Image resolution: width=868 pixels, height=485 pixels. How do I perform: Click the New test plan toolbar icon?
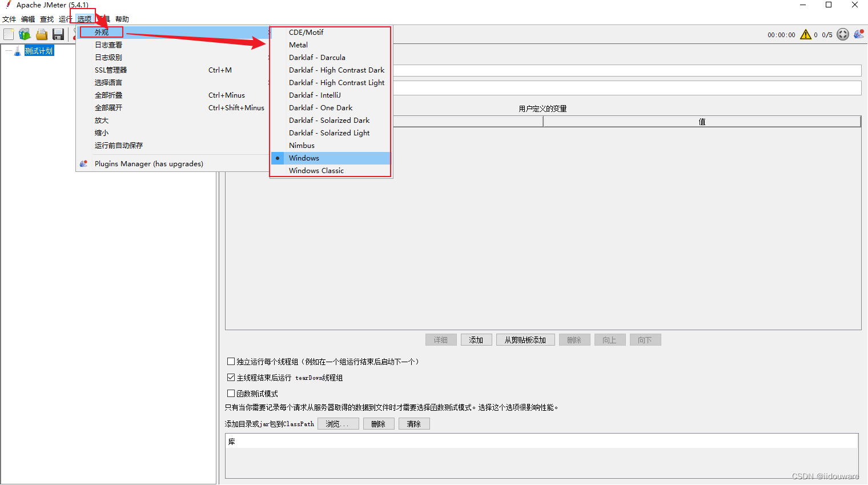[9, 34]
